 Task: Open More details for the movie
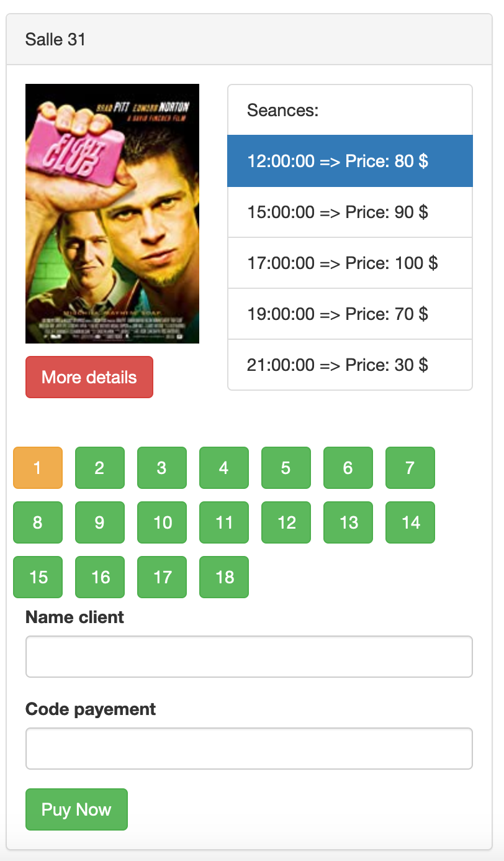tap(89, 377)
